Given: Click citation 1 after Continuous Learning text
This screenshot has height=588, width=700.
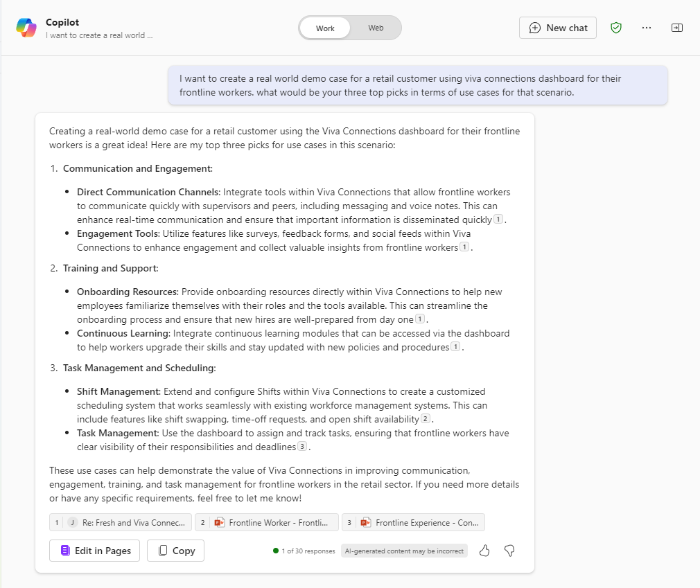Looking at the screenshot, I should point(455,347).
